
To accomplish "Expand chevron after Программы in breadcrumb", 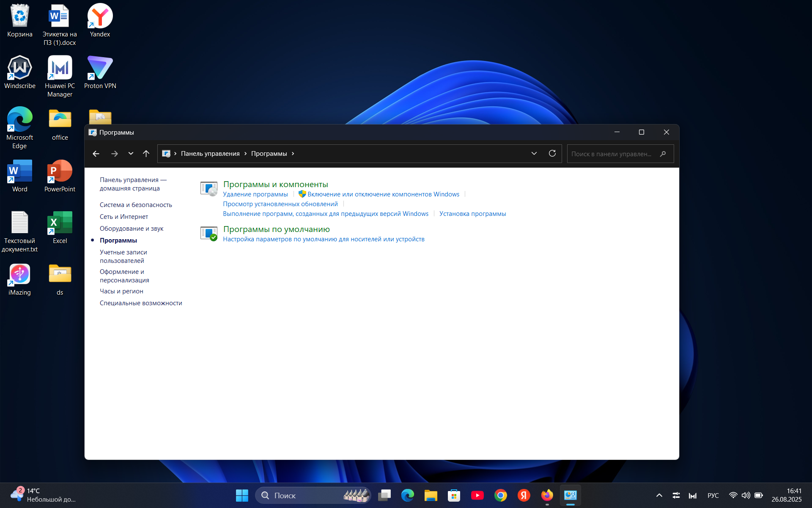I will pos(293,154).
